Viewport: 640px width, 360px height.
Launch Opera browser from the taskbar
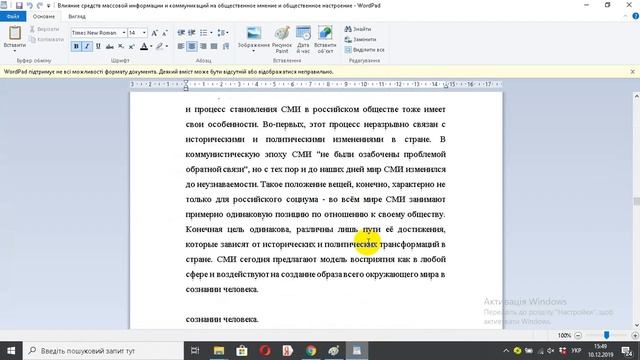pyautogui.click(x=265, y=351)
